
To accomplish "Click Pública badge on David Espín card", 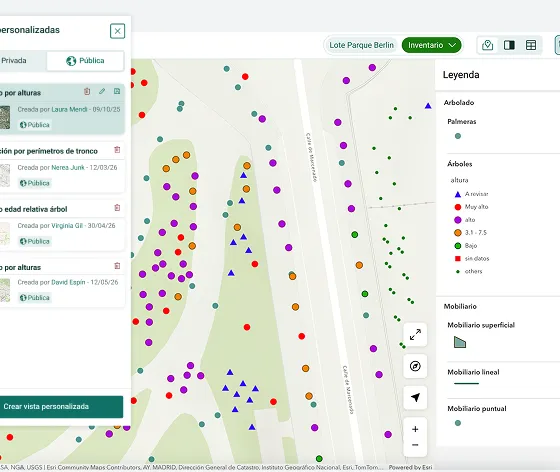I will 35,298.
